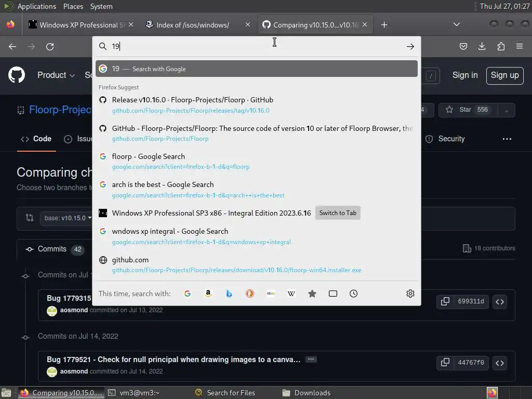This screenshot has height=399, width=532.
Task: Open Release v10.16.0 Floorp suggestion
Action: [x=256, y=105]
